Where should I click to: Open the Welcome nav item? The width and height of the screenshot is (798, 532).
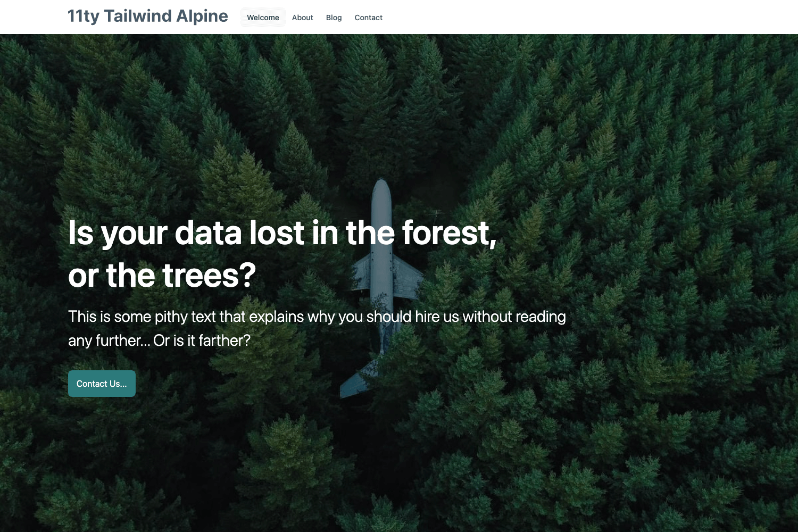tap(263, 18)
